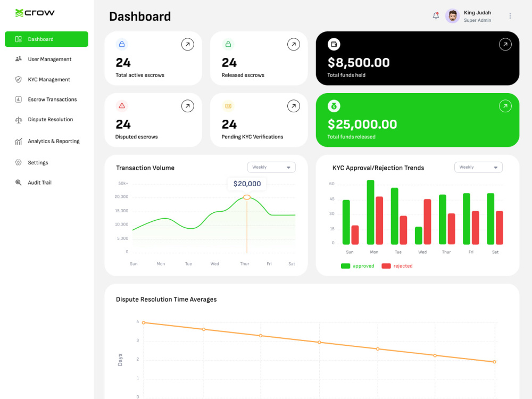532x399 pixels.
Task: Open arrow on Total funds released card
Action: tap(505, 106)
